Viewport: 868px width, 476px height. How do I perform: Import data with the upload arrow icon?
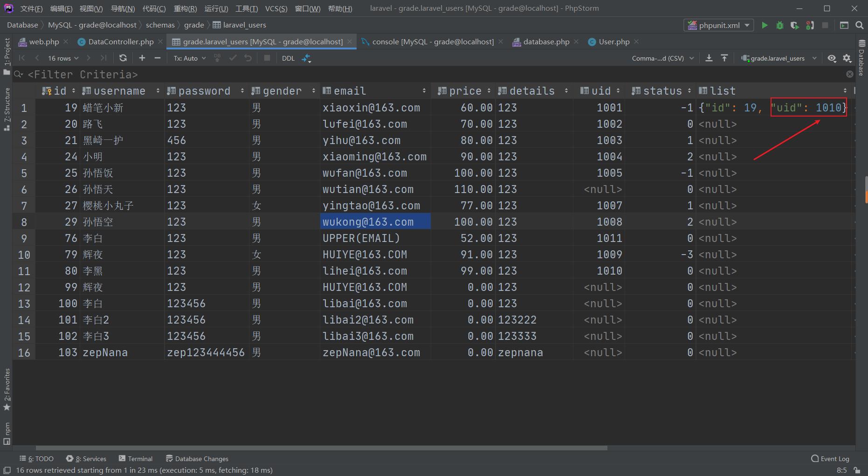[x=724, y=58]
